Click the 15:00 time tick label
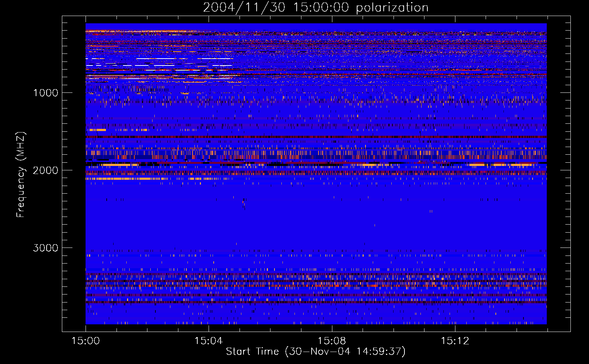This screenshot has height=364, width=589. coord(86,341)
